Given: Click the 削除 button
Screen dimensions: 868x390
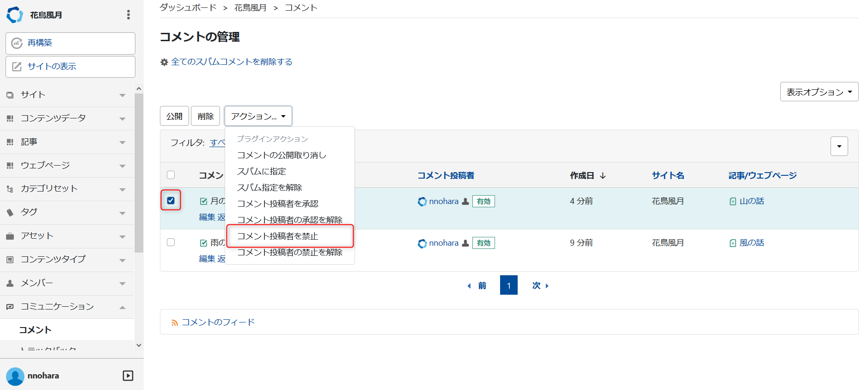Looking at the screenshot, I should click(205, 116).
